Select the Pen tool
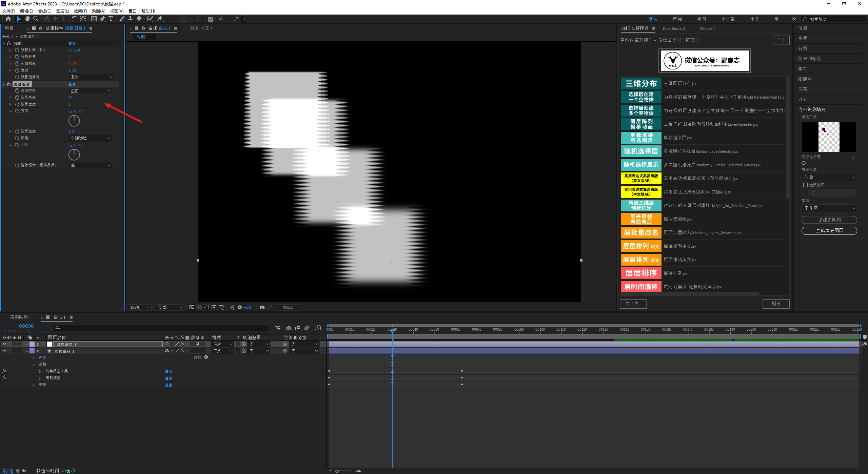This screenshot has height=474, width=868. point(102,19)
